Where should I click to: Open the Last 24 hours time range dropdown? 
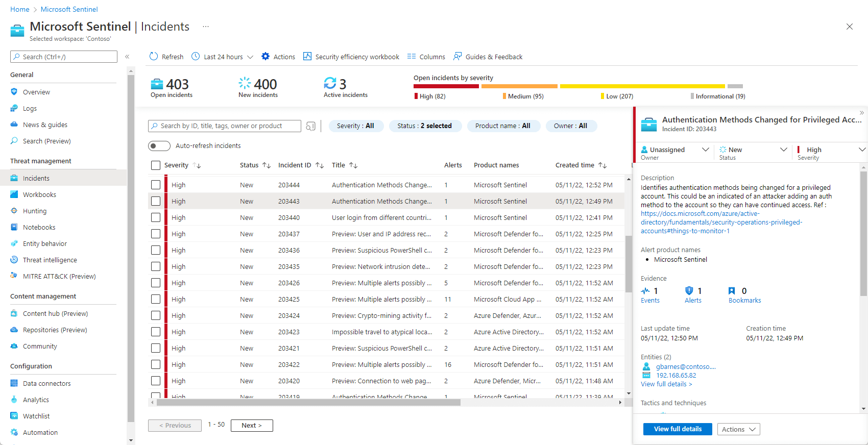point(223,57)
